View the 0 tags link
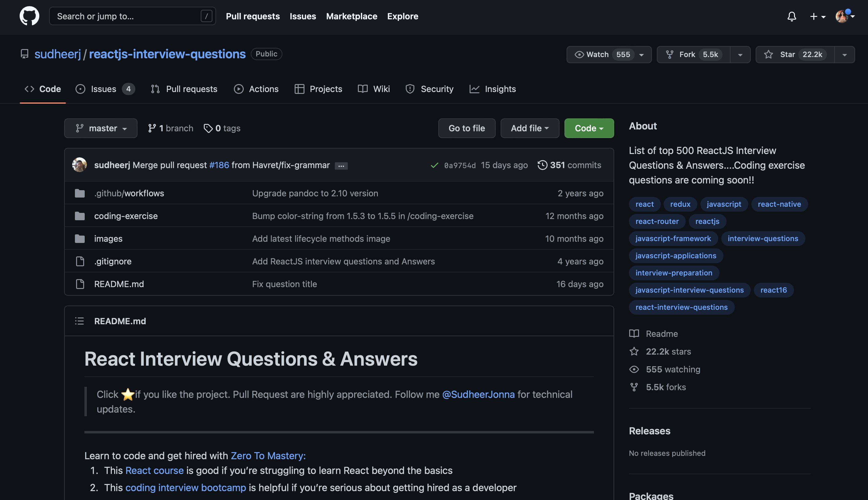This screenshot has width=868, height=500. tap(222, 128)
